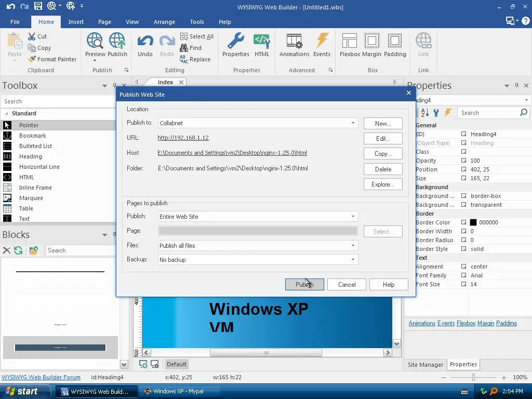Click the save disk icon in title bar
Viewport: 532px width, 399px height.
point(38,6)
